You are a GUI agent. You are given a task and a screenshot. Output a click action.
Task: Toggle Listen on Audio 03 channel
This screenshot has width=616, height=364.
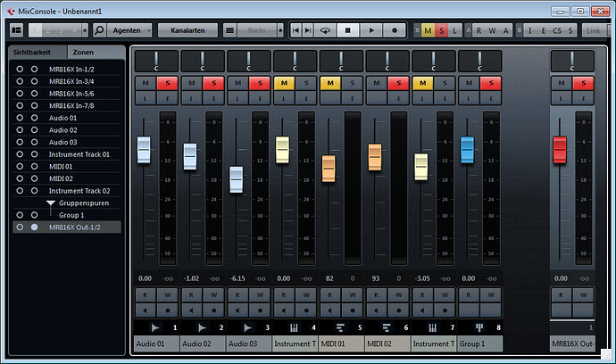tap(237, 98)
